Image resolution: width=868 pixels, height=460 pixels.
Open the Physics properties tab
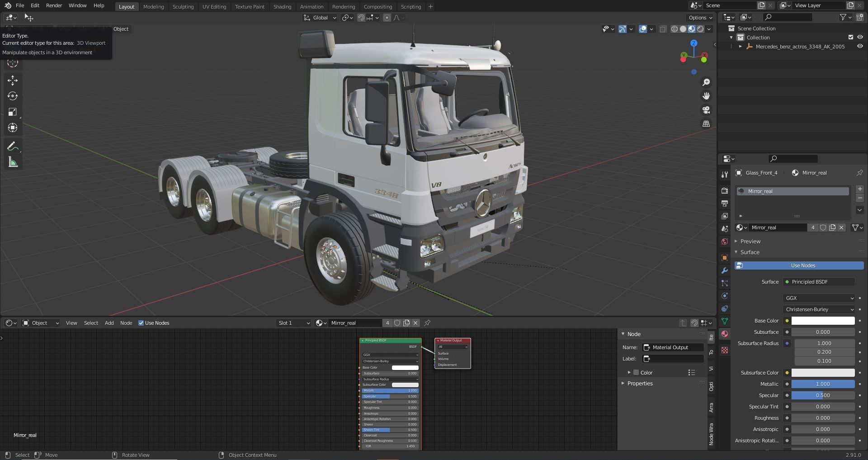(x=725, y=296)
